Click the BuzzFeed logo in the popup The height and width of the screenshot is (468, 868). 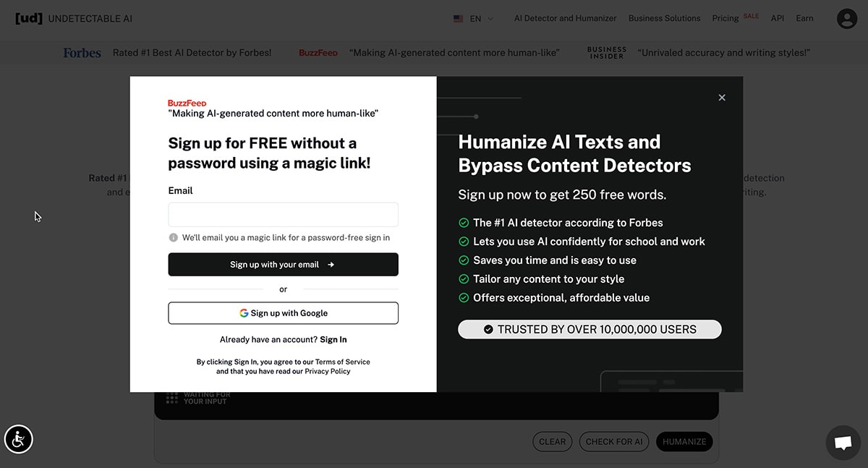point(187,103)
